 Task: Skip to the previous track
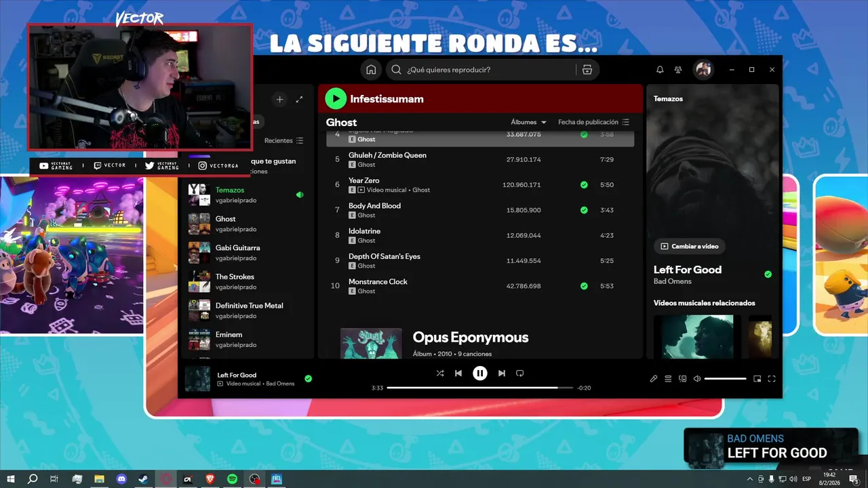click(458, 373)
